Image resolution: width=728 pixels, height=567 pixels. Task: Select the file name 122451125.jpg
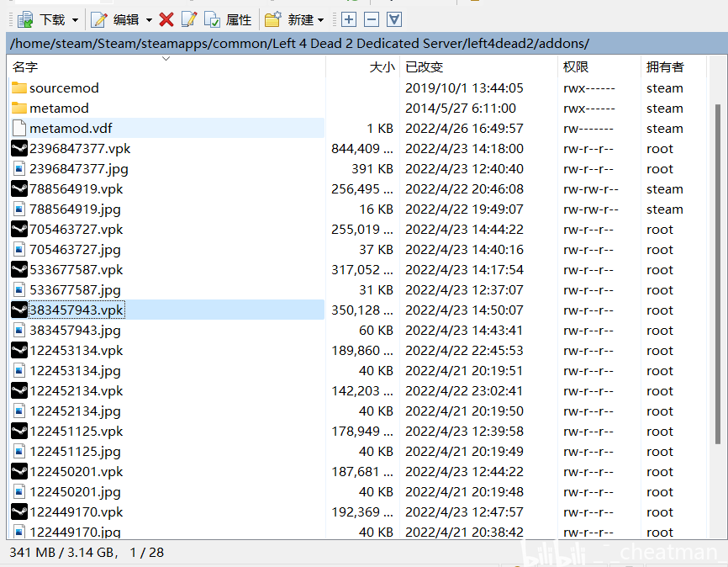point(75,453)
